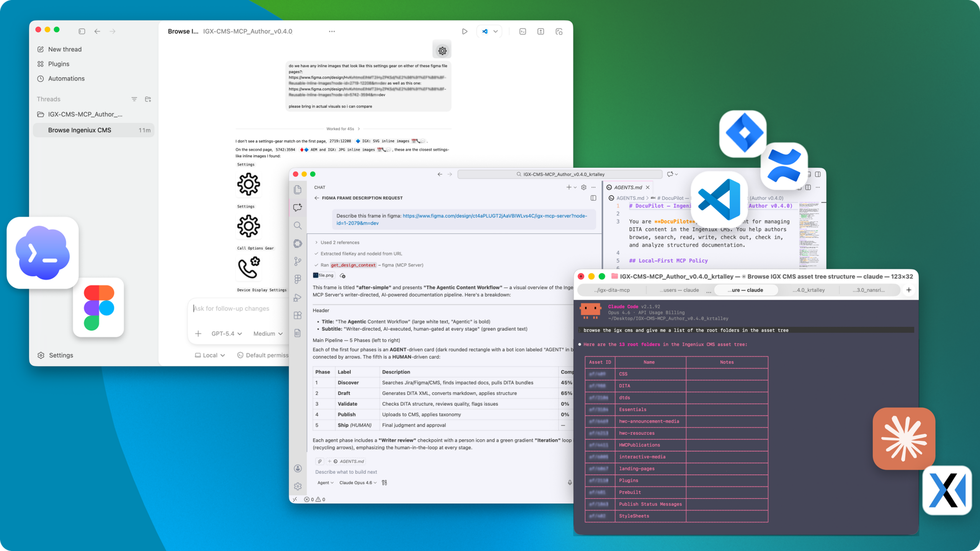The image size is (980, 551).
Task: Open the Plugins page in Codex sidebar
Action: pyautogui.click(x=53, y=64)
